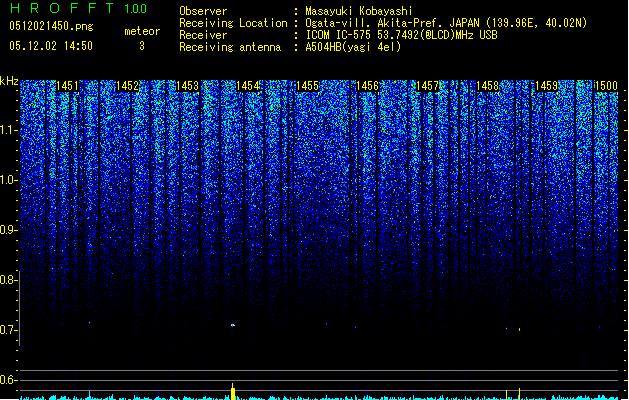Select the 0.9 frequency axis label
629x400 pixels.
pyautogui.click(x=9, y=230)
